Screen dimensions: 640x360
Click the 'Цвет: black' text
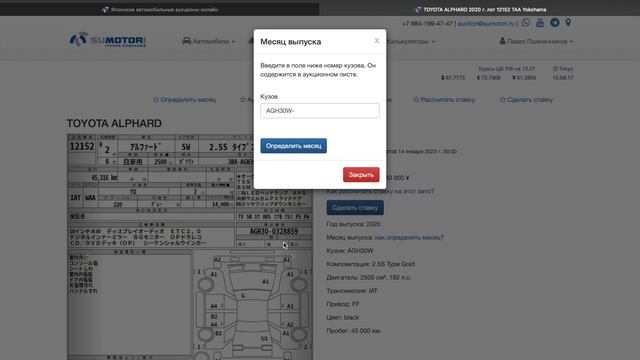click(x=343, y=317)
